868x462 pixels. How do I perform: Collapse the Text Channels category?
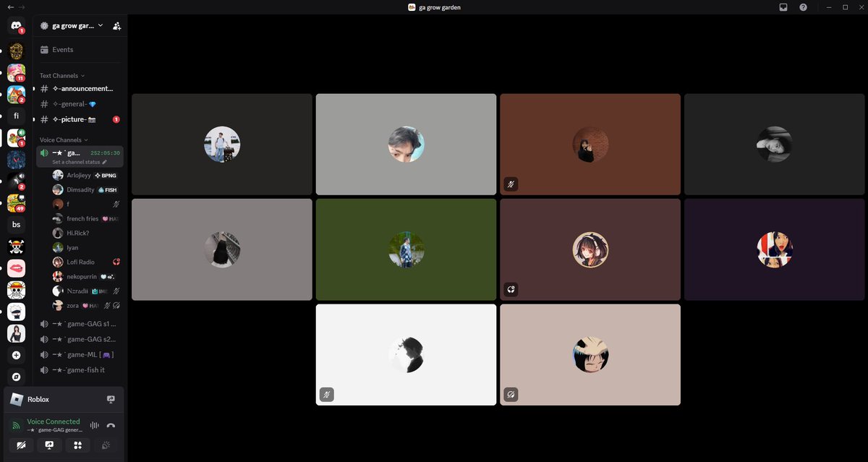tap(62, 75)
